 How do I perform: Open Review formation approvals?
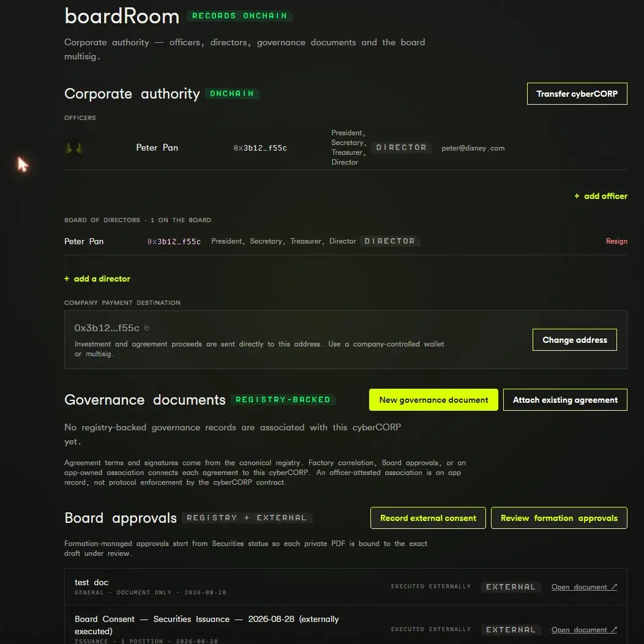(x=559, y=518)
